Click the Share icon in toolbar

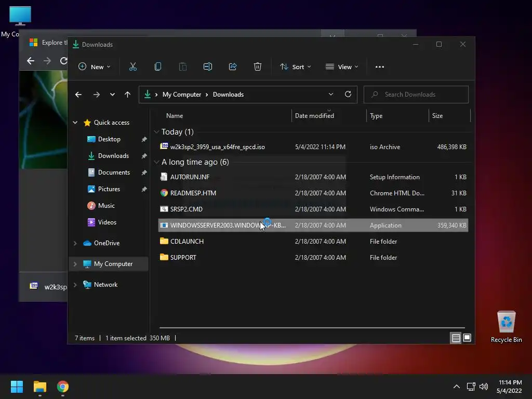(x=233, y=67)
